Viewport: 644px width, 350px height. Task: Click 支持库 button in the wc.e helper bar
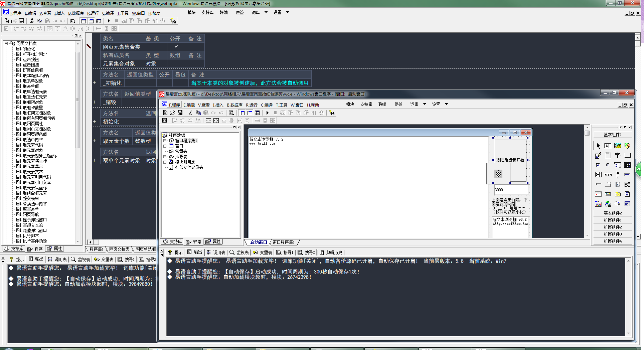366,104
